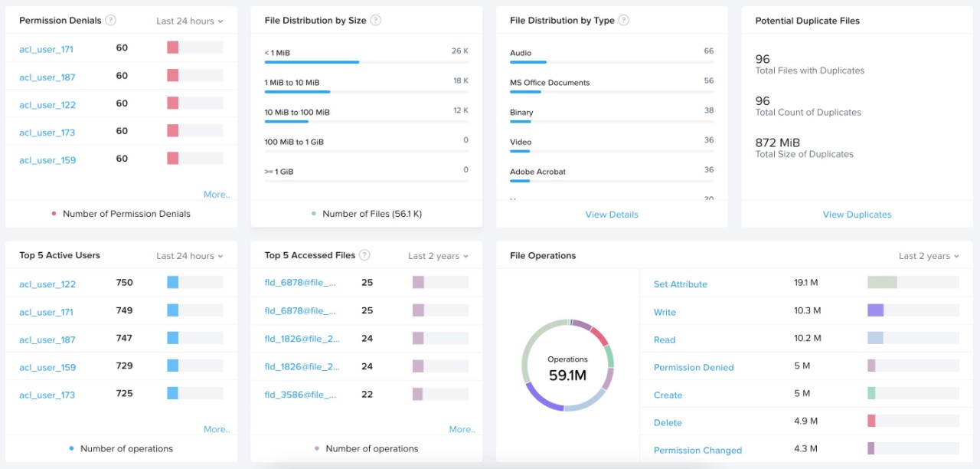Click More link under Permission Denials

(217, 194)
